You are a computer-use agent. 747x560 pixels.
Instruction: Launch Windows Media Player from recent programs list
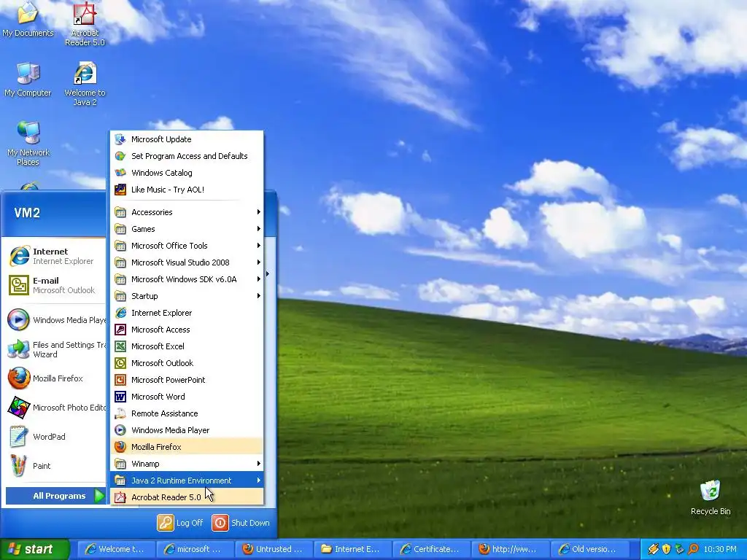tap(55, 320)
